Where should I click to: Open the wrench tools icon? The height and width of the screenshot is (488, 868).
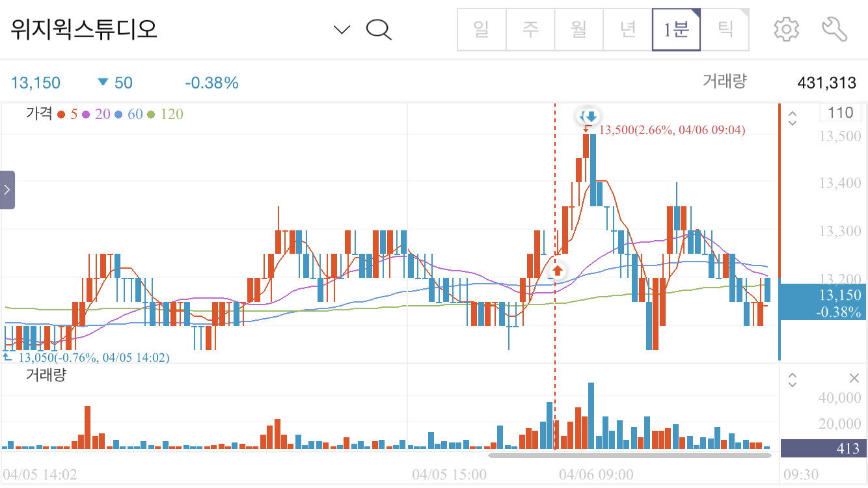835,29
